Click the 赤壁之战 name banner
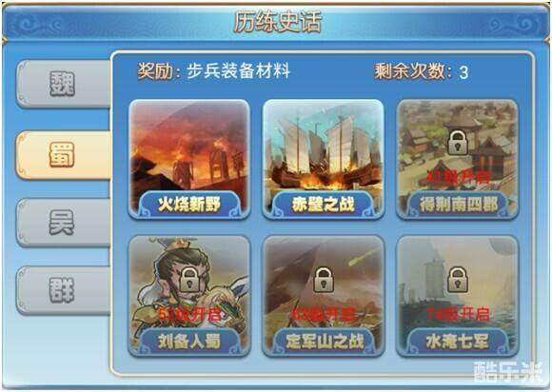 [x=324, y=205]
